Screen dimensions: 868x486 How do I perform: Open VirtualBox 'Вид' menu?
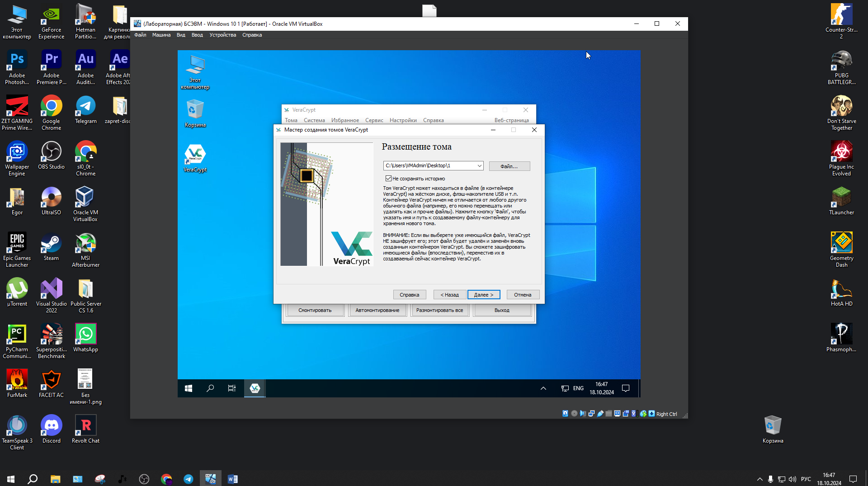coord(181,35)
